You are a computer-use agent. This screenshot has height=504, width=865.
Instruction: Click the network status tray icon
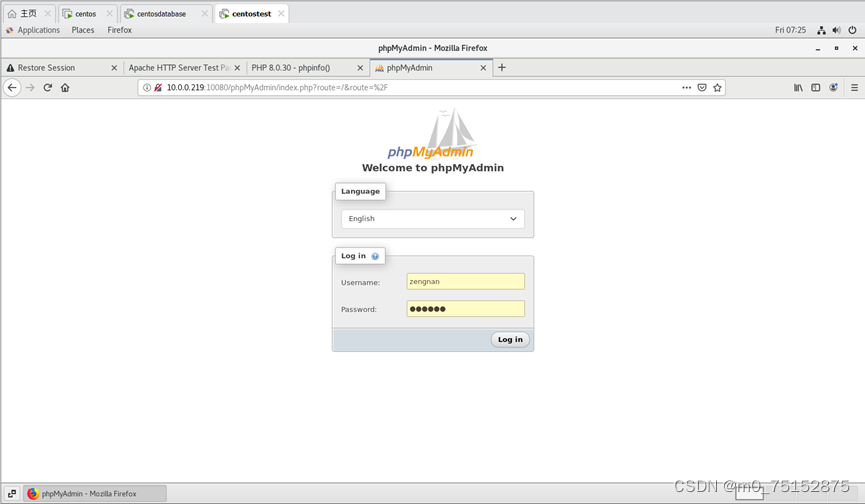coord(821,30)
